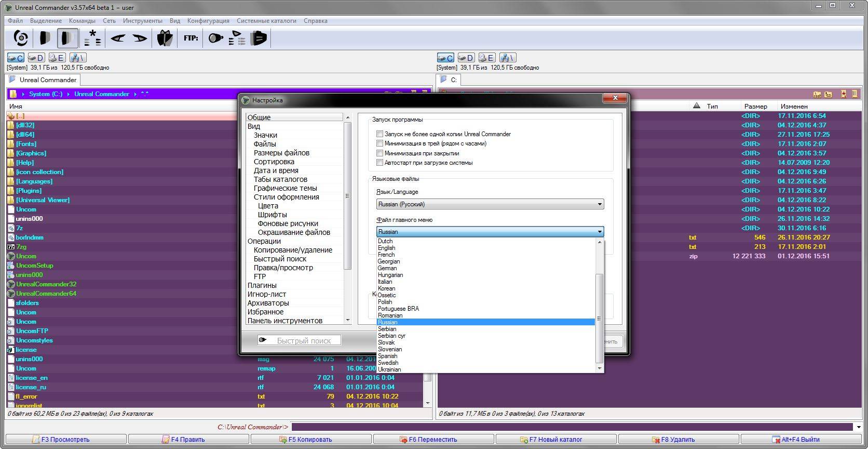The height and width of the screenshot is (449, 868).
Task: Open network drive button in left panel
Action: [78, 58]
